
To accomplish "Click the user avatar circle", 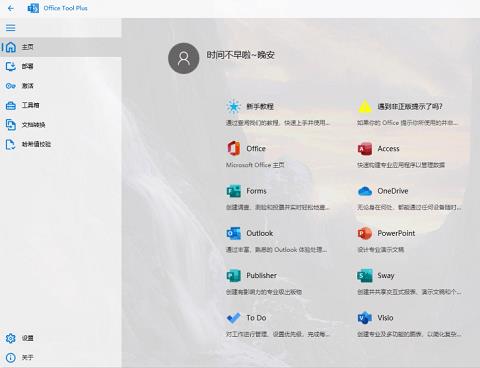I will tap(184, 58).
